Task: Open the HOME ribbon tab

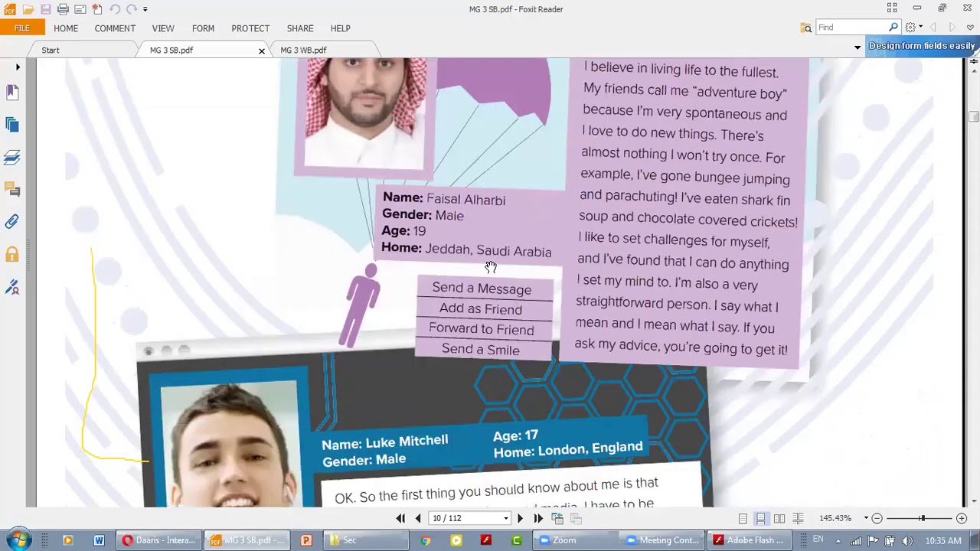Action: click(66, 28)
